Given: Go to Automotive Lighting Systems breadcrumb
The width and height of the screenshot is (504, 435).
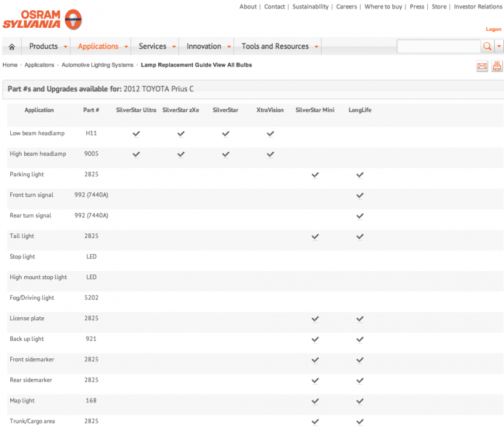Looking at the screenshot, I should [x=97, y=65].
